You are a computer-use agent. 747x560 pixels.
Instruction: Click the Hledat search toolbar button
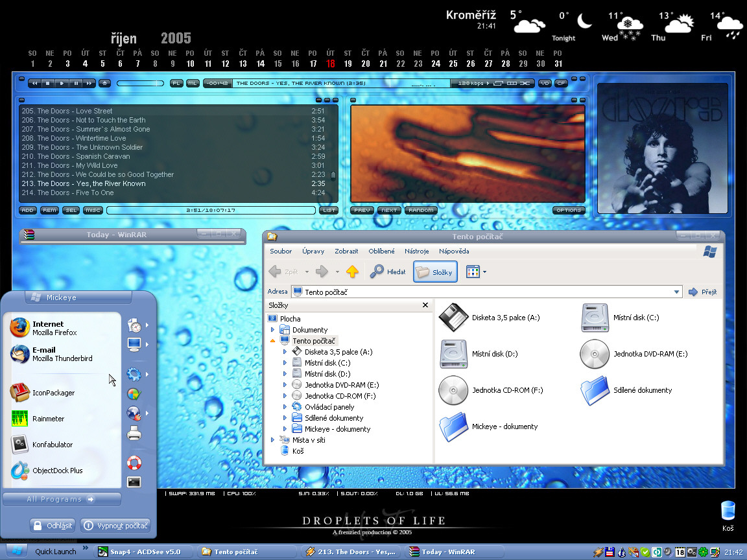tap(388, 272)
